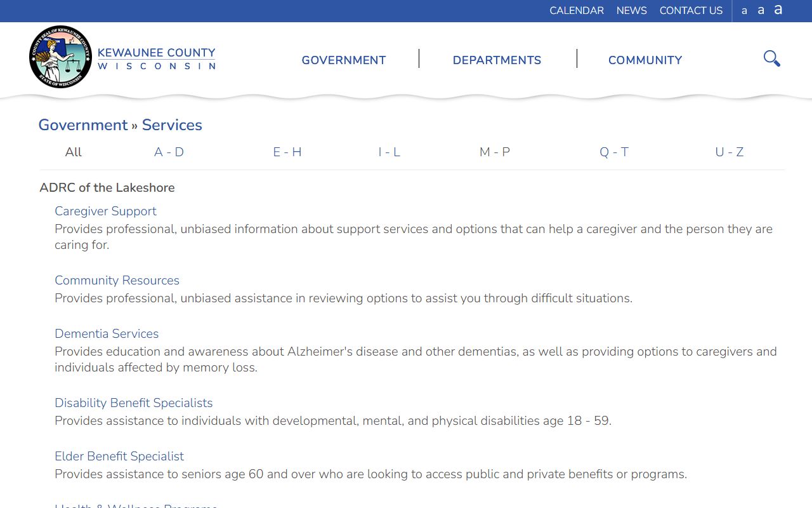The width and height of the screenshot is (812, 508).
Task: Select the medium font size 'a'
Action: tap(761, 11)
